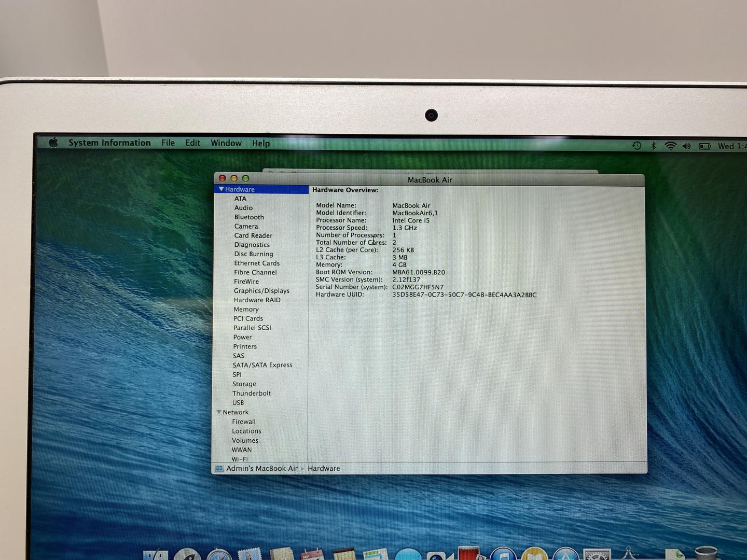Open the Bluetooth status menu

click(654, 146)
